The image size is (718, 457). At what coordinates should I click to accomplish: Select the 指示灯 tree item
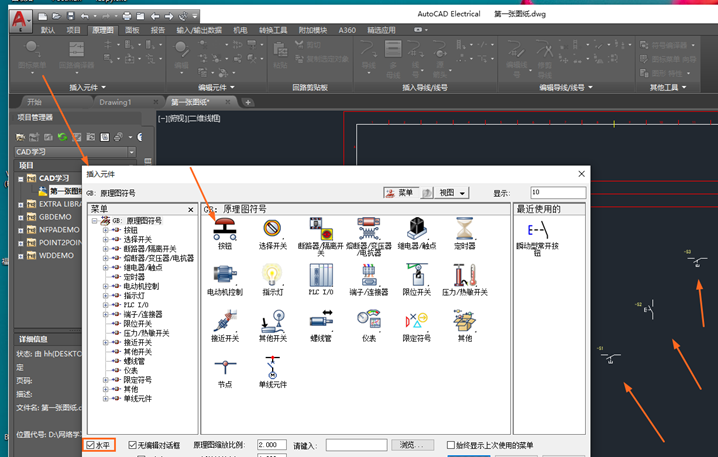pyautogui.click(x=134, y=295)
